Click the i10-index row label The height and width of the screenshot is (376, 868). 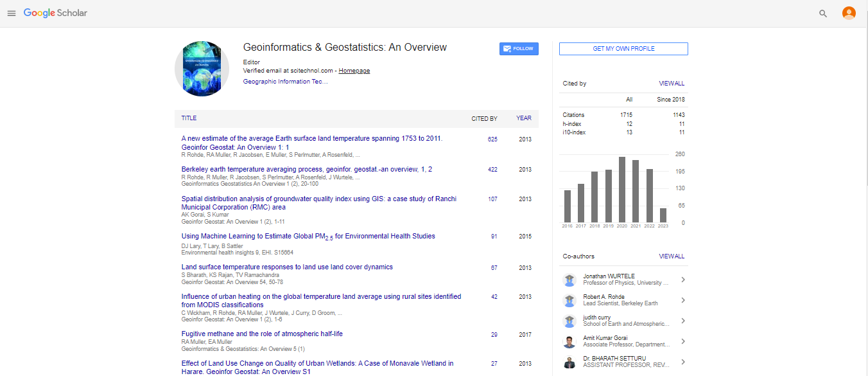click(575, 132)
